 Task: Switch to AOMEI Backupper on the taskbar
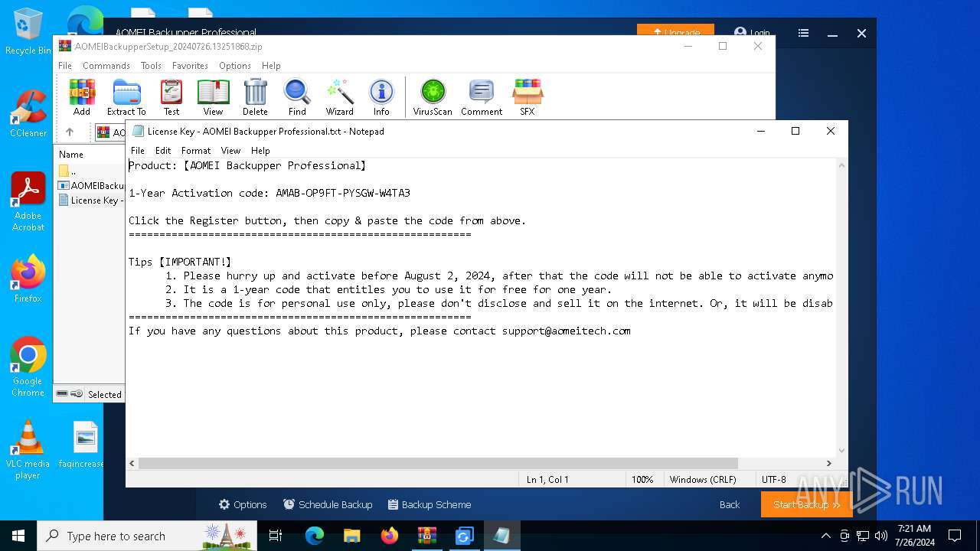(465, 536)
